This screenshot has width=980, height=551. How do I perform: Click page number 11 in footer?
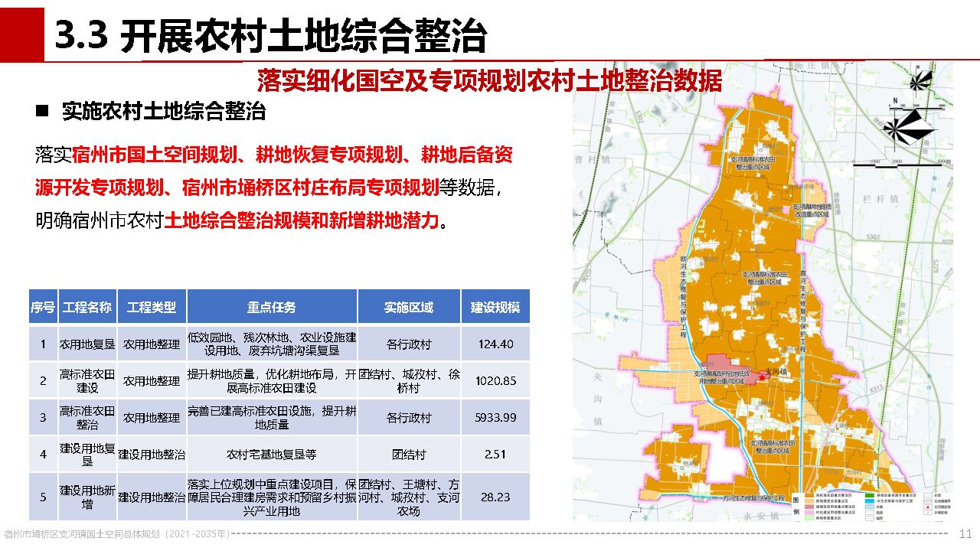(965, 533)
